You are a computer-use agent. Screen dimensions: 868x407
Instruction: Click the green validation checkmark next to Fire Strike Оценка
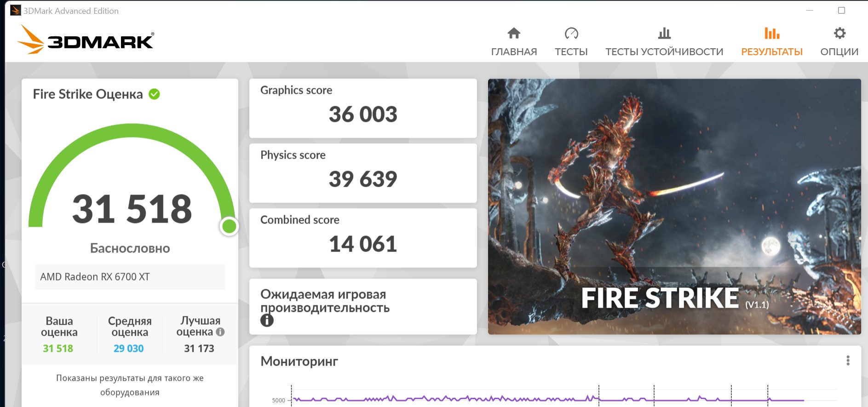(155, 94)
